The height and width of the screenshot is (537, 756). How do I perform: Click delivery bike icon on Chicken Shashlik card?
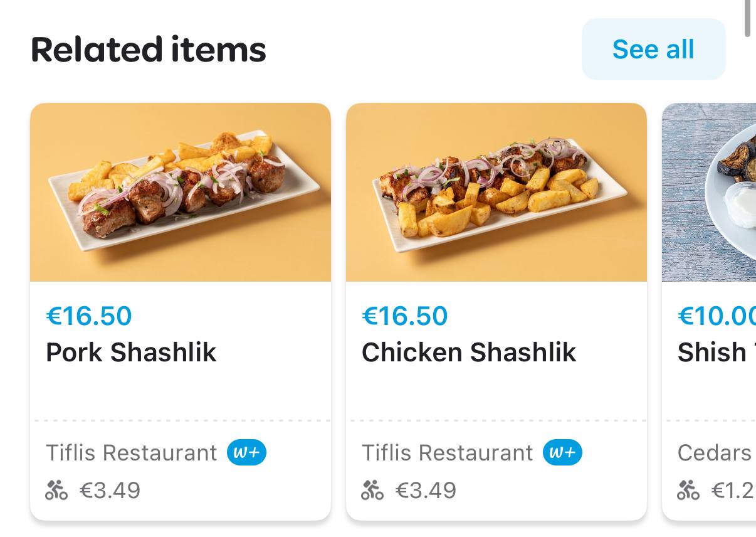372,490
